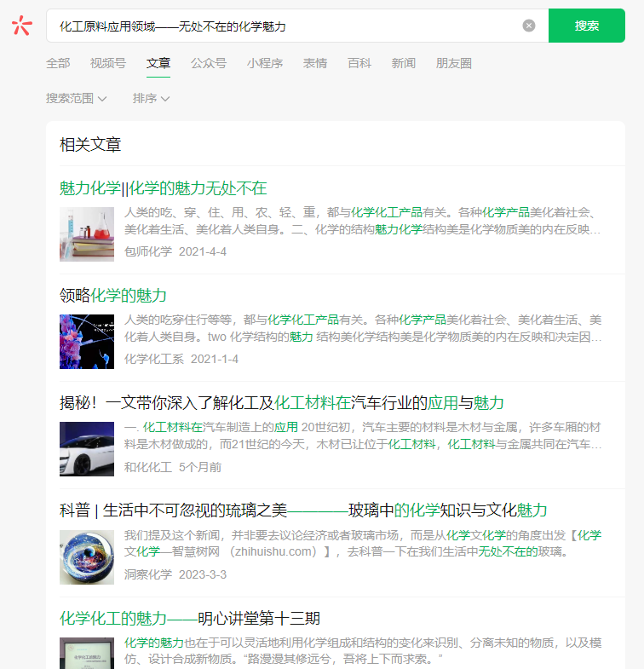Switch to the 百科 tab

click(x=359, y=63)
